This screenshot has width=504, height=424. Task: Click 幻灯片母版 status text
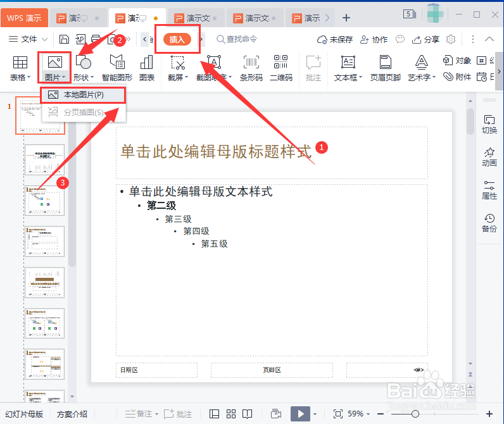coord(24,414)
